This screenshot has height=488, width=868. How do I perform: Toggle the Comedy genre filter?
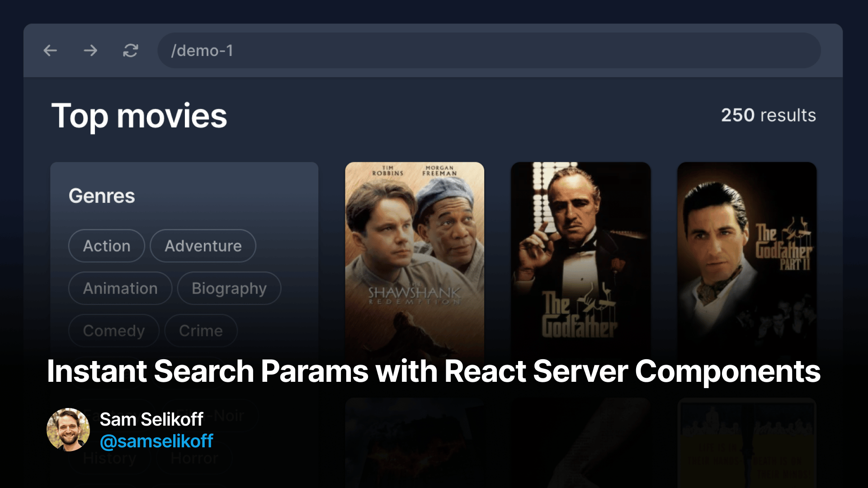click(114, 331)
